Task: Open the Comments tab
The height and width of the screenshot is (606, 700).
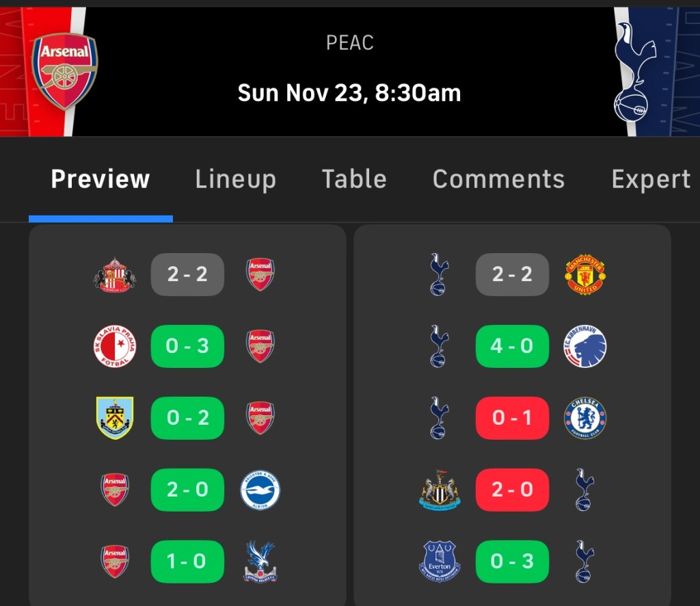Action: coord(498,179)
